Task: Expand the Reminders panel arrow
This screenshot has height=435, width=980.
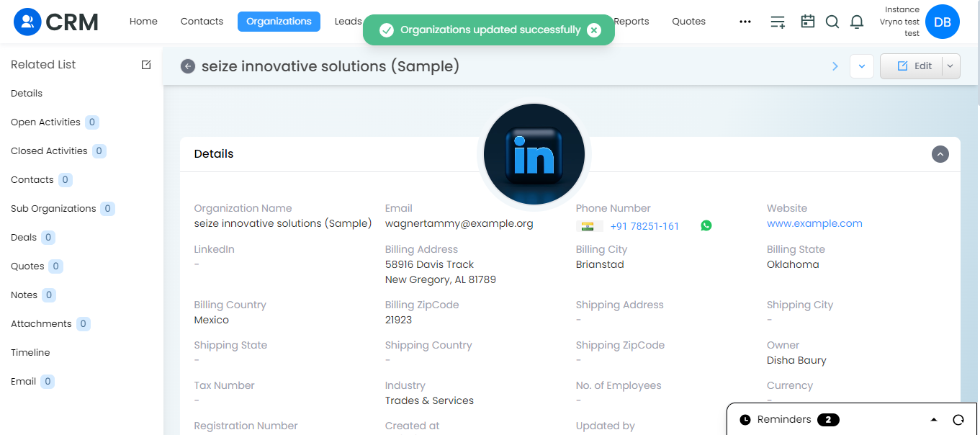Action: [934, 420]
